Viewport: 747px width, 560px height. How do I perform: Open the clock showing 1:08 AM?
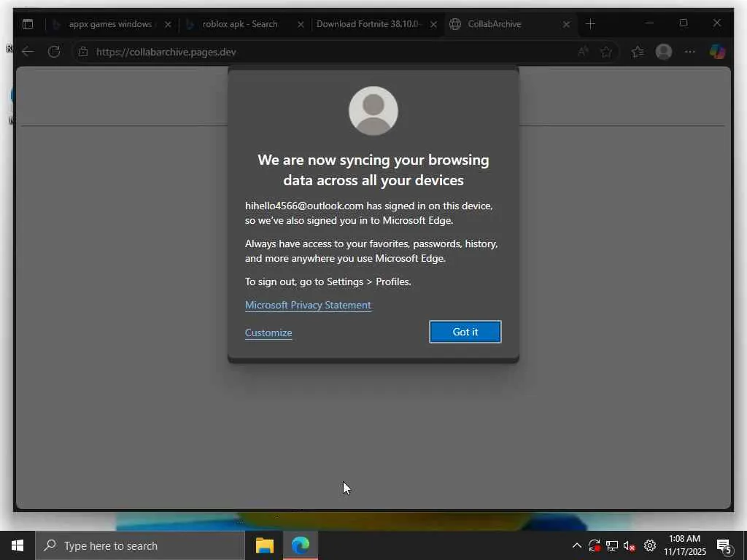[x=684, y=545]
